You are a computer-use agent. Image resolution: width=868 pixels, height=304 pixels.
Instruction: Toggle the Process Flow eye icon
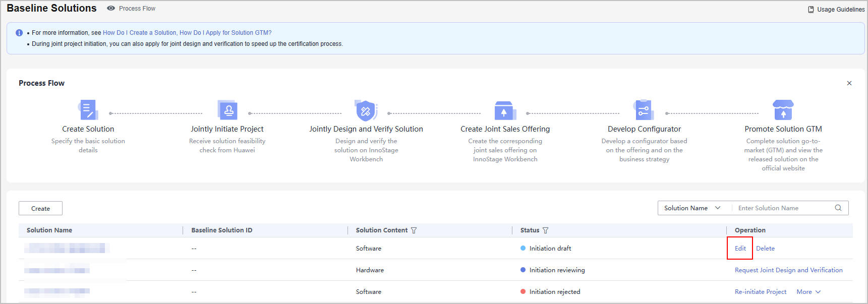pyautogui.click(x=111, y=8)
